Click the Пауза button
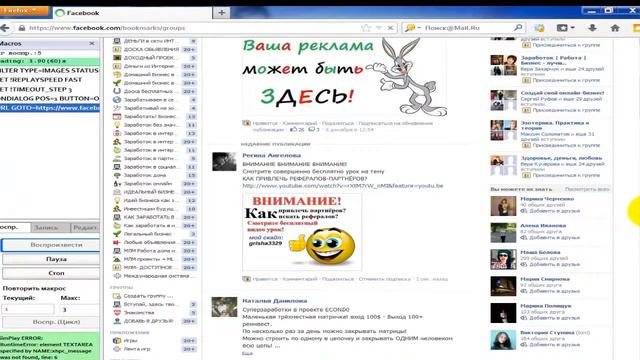640x360 pixels. coord(51,259)
